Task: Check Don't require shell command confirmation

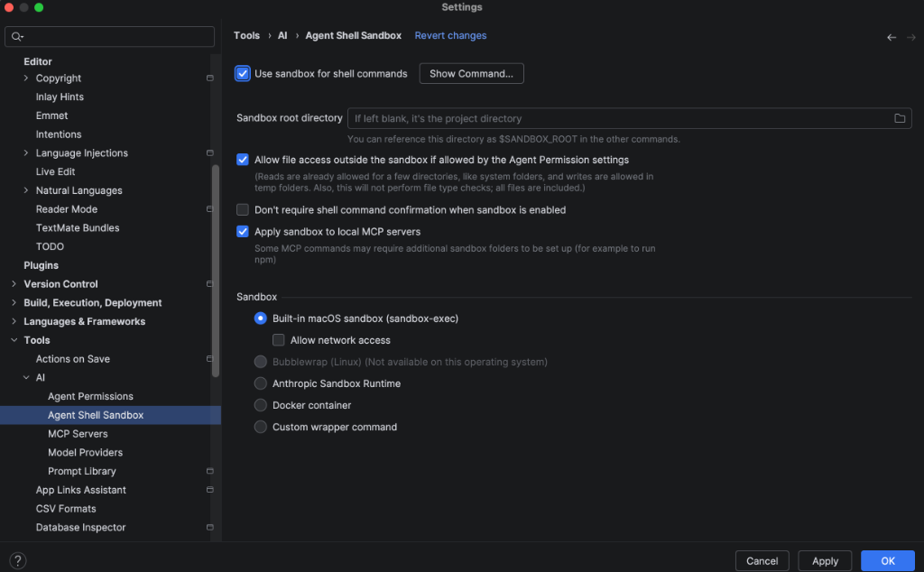Action: tap(243, 210)
